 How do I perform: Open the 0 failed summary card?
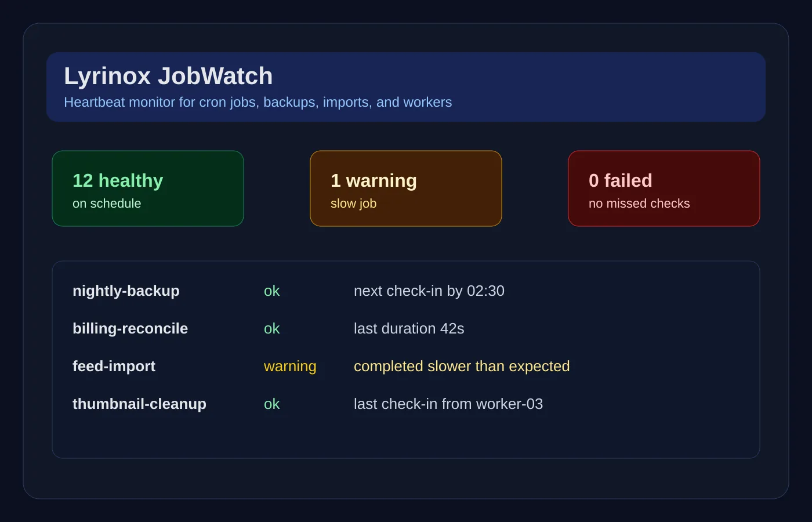664,188
